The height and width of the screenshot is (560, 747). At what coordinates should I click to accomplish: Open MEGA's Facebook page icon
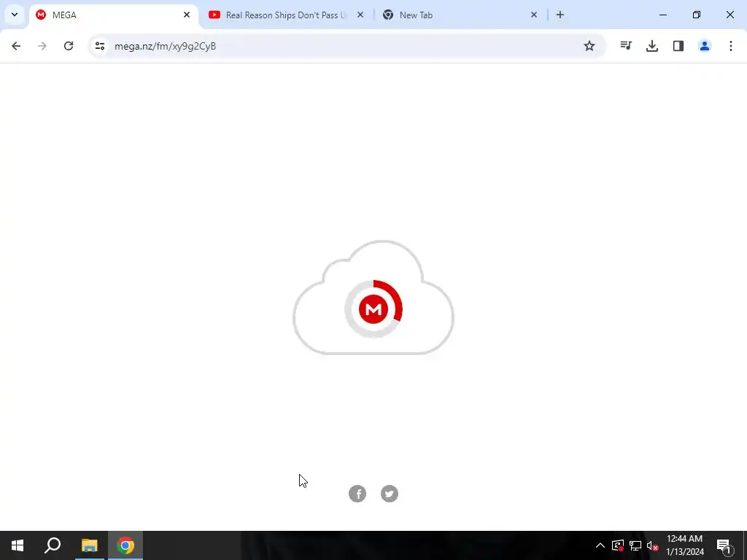[357, 494]
